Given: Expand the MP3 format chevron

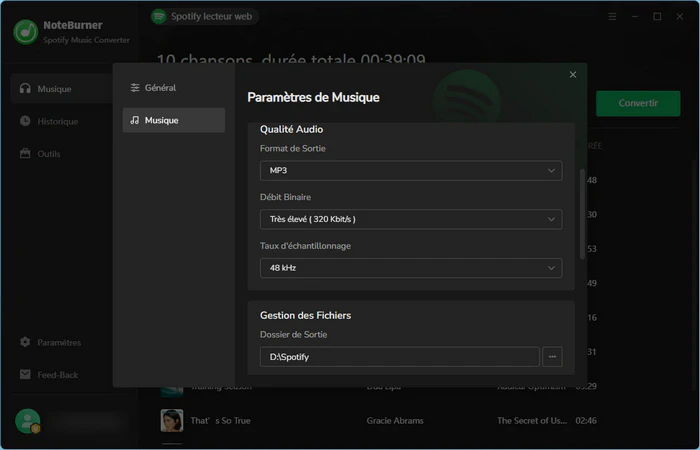Looking at the screenshot, I should click(x=551, y=171).
